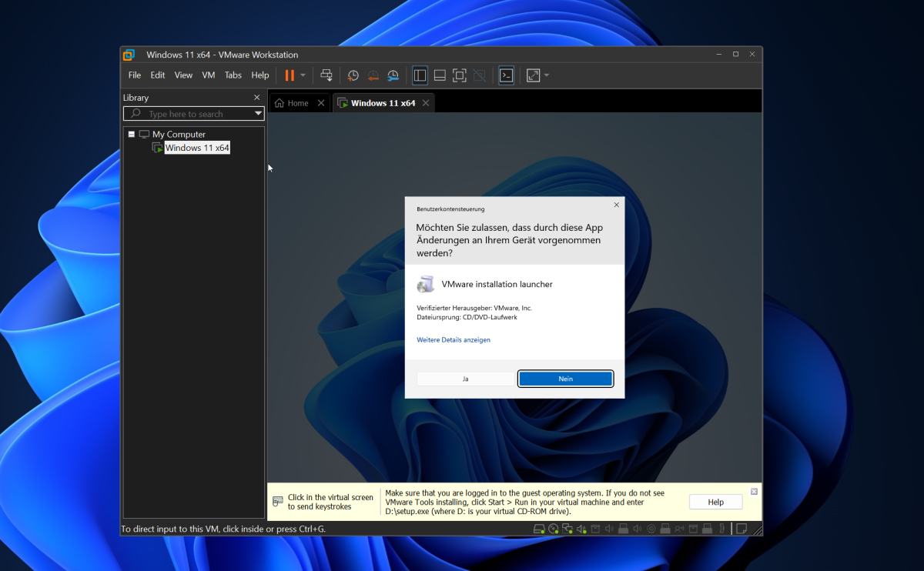The image size is (924, 571).
Task: Open "Weitere Details anzeigen" link
Action: [453, 339]
